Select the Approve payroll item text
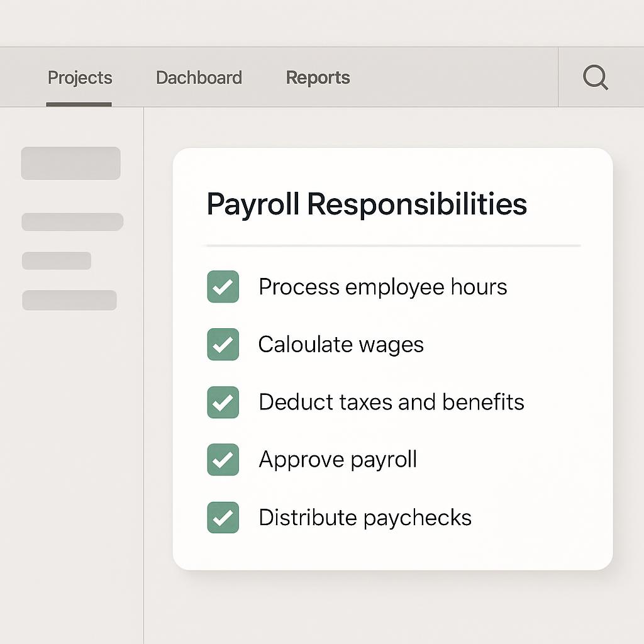Screen dimensions: 644x644 point(338,460)
